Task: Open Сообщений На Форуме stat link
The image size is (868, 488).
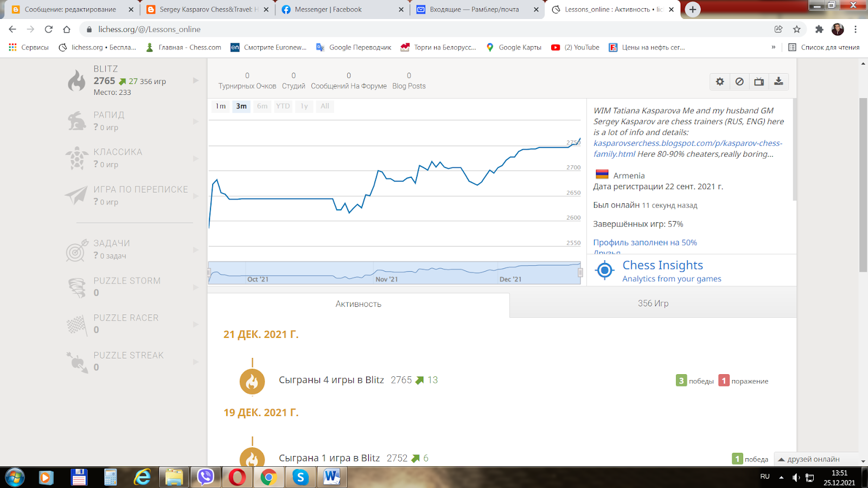Action: [349, 81]
